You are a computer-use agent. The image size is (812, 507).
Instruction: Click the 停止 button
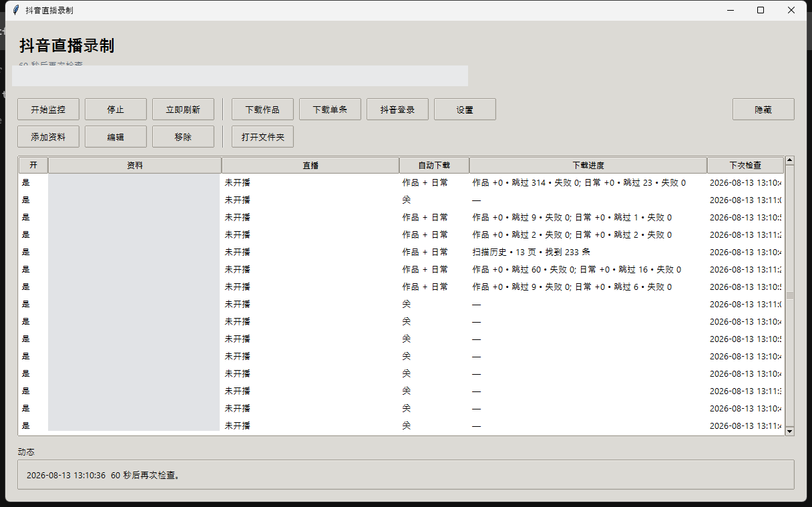click(116, 110)
